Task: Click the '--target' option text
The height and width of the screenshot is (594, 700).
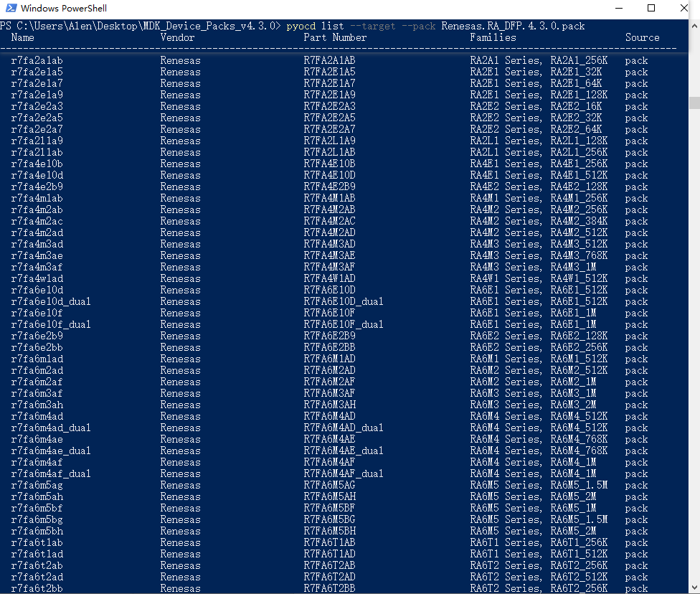Action: coord(373,26)
